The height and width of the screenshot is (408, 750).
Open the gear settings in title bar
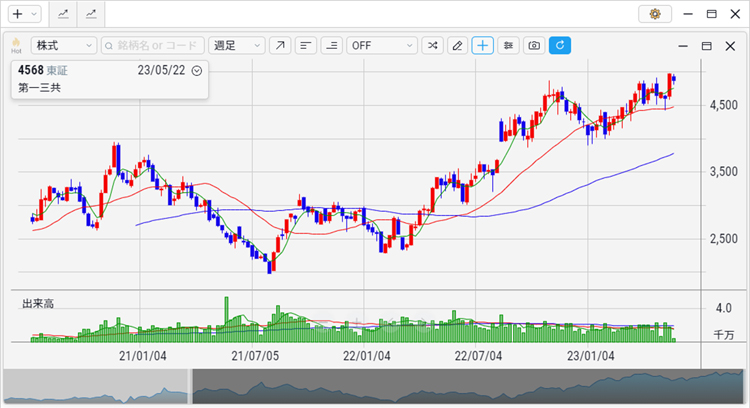[x=655, y=14]
